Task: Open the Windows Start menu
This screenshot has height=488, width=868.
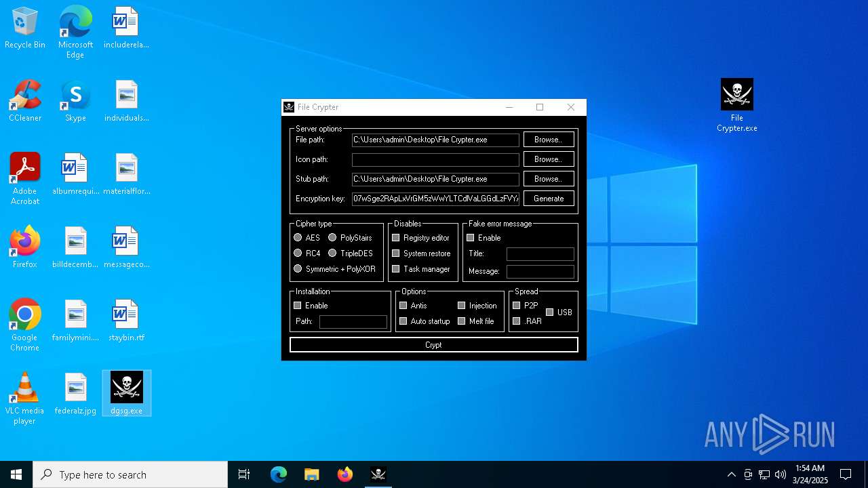Action: (x=16, y=474)
